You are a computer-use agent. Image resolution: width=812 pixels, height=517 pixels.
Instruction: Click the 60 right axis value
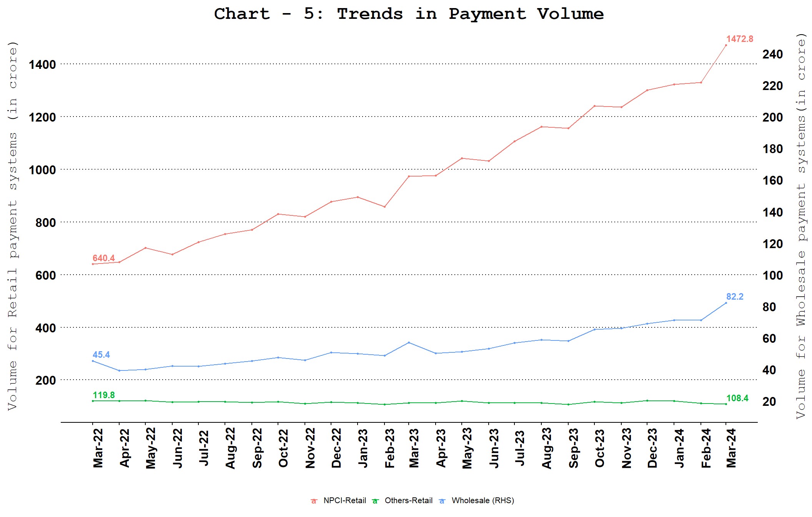769,339
